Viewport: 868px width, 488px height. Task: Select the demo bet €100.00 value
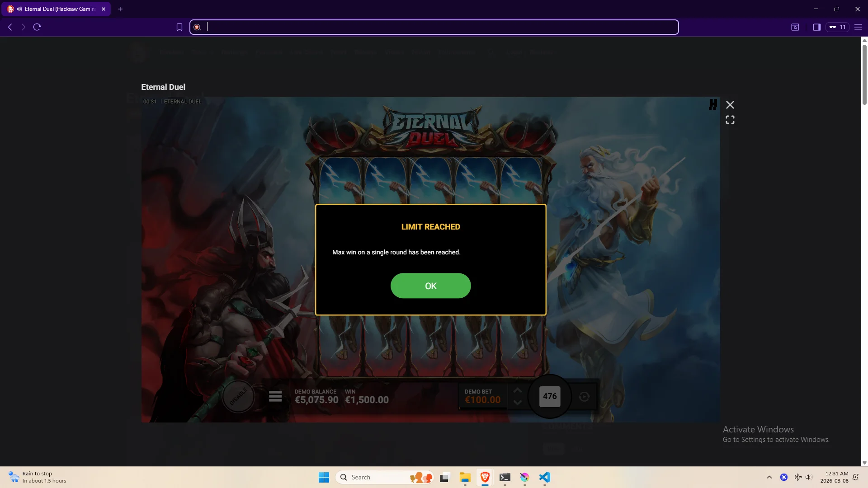[482, 400]
